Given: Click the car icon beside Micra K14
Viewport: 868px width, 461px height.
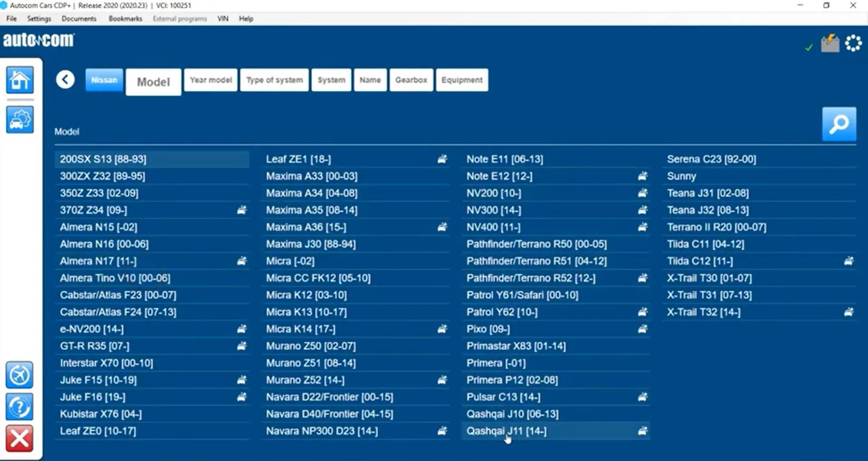Looking at the screenshot, I should (x=442, y=329).
